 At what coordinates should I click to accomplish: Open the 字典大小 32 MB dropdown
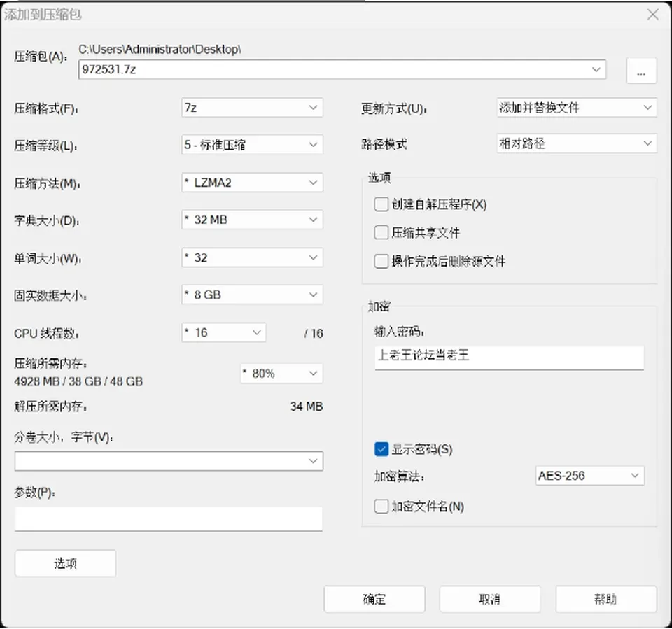point(252,220)
